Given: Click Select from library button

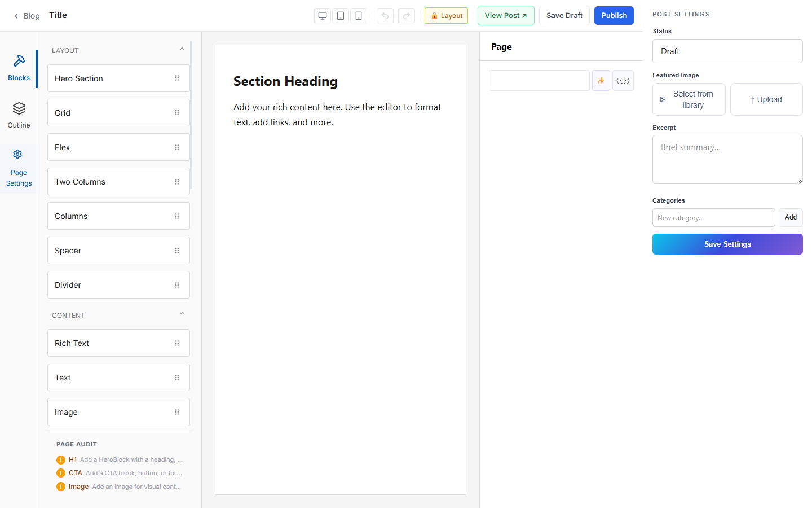Looking at the screenshot, I should (689, 99).
